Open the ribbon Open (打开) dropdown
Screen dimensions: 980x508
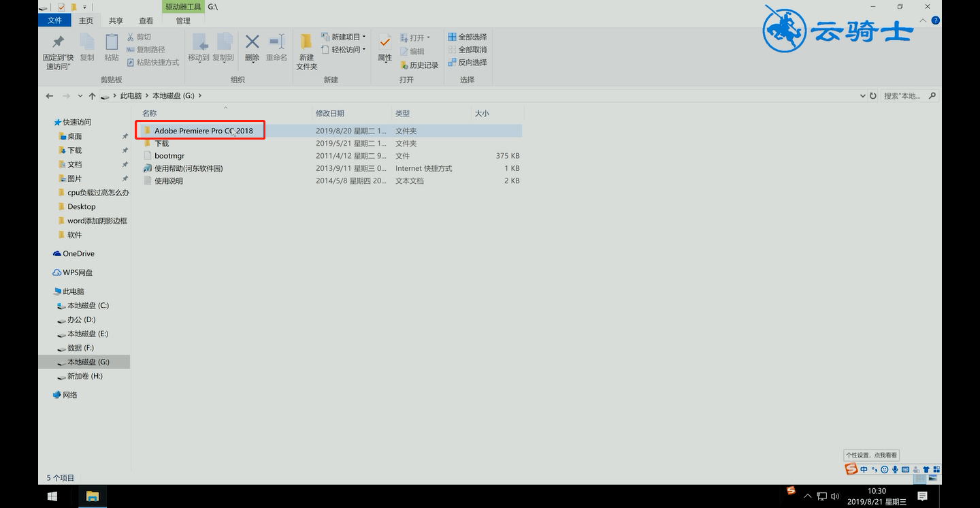pyautogui.click(x=415, y=37)
